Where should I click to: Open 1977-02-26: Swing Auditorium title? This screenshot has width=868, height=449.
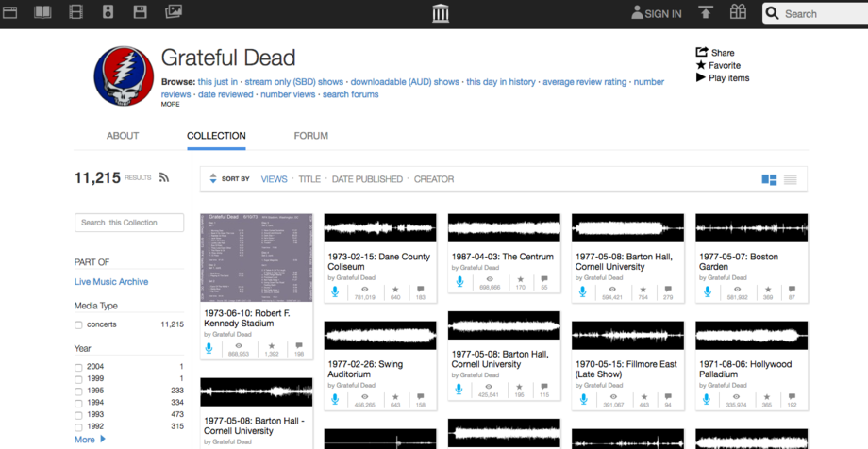(x=365, y=369)
